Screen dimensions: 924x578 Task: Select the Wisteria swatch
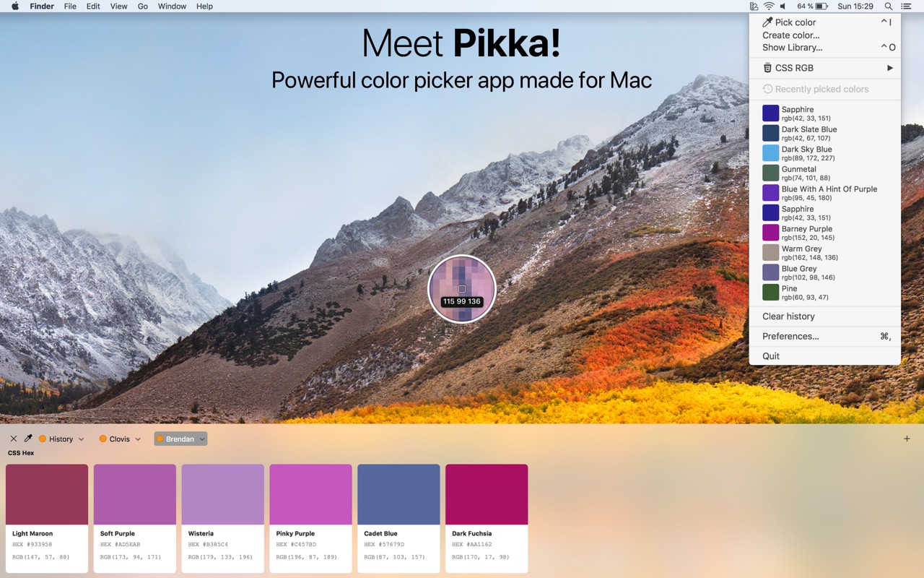tap(223, 494)
